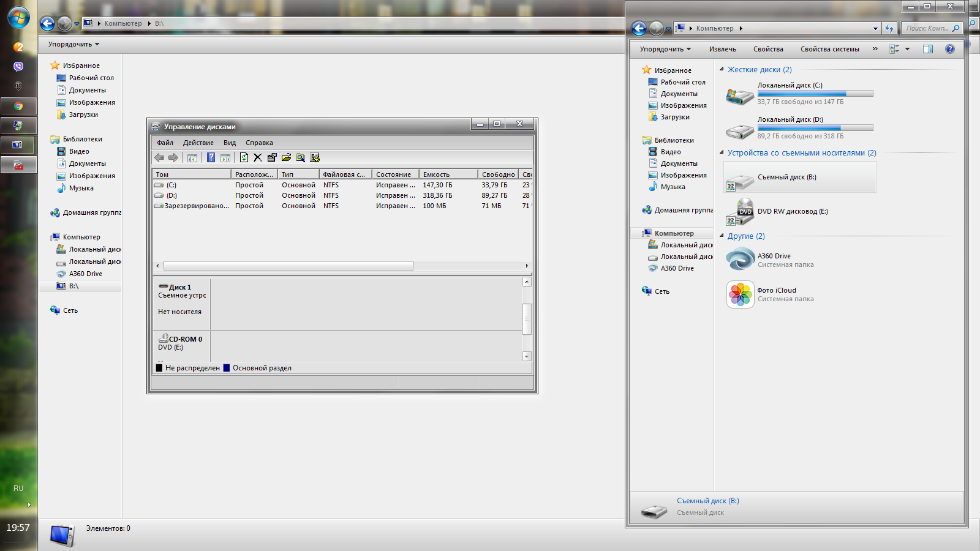The height and width of the screenshot is (551, 980).
Task: Open Google Chrome from the taskbar
Action: 18,106
